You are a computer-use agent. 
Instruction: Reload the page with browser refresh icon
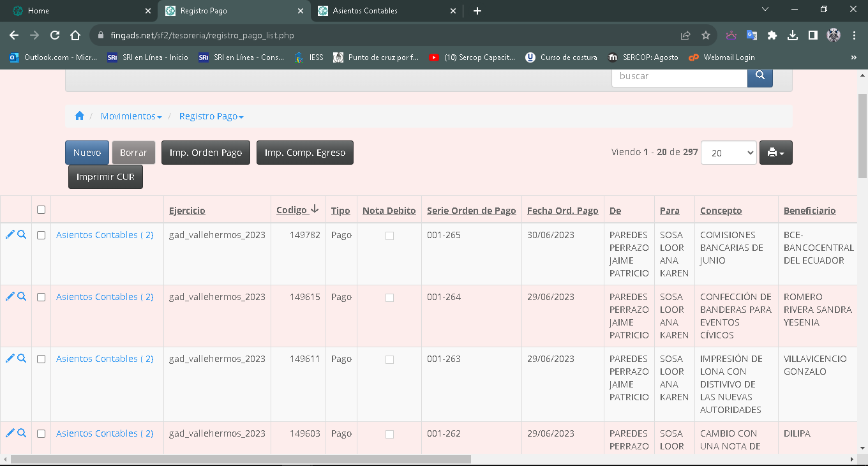coord(55,36)
